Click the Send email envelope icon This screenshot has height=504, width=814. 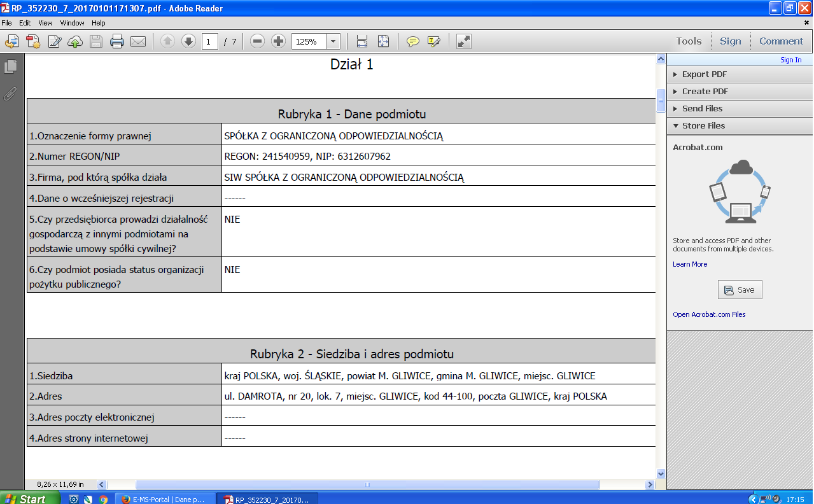coord(138,42)
